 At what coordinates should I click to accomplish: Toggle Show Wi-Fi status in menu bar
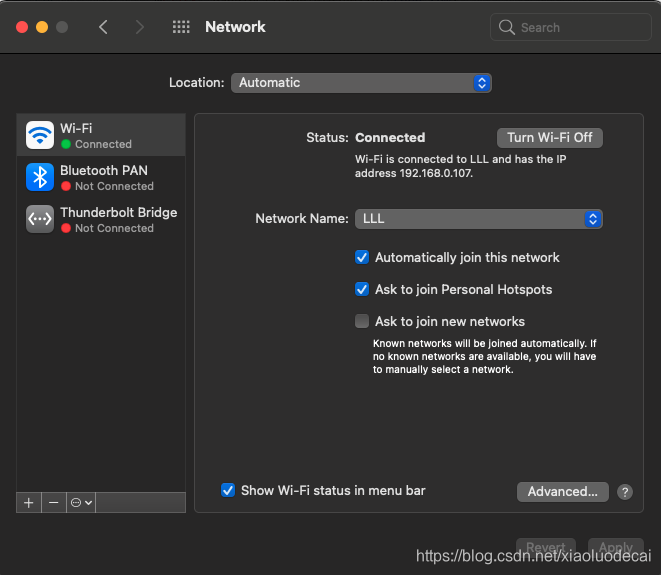[228, 490]
